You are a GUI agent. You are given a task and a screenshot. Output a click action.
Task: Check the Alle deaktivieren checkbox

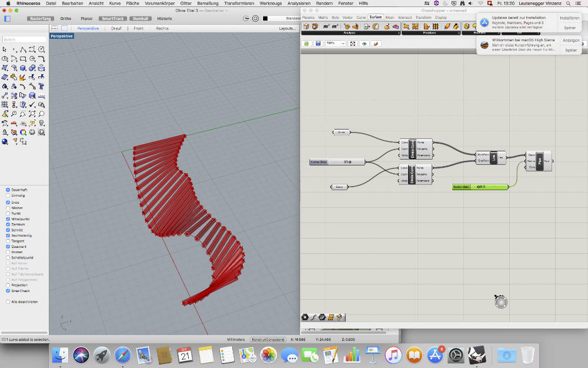(x=8, y=302)
